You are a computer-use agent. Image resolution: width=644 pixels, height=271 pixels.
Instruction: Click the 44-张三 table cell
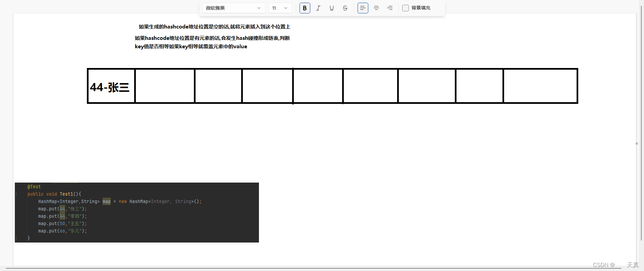(111, 86)
